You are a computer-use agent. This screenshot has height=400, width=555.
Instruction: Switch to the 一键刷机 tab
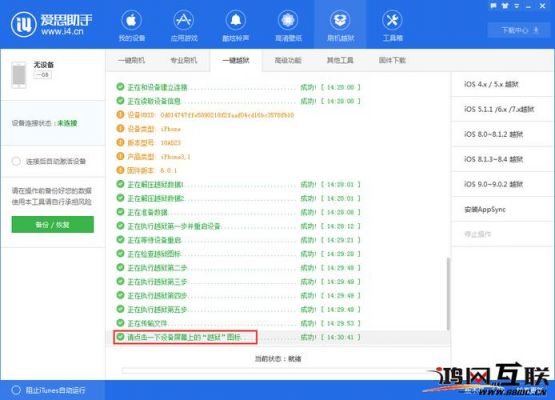coord(131,61)
